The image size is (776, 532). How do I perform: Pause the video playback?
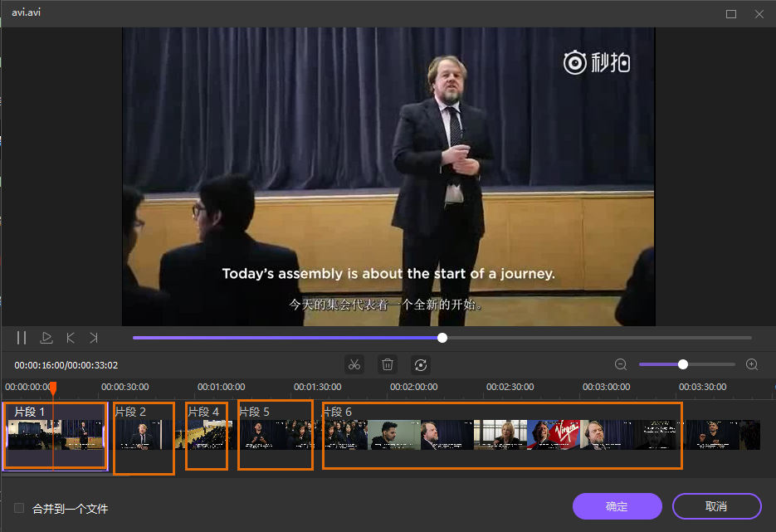22,338
